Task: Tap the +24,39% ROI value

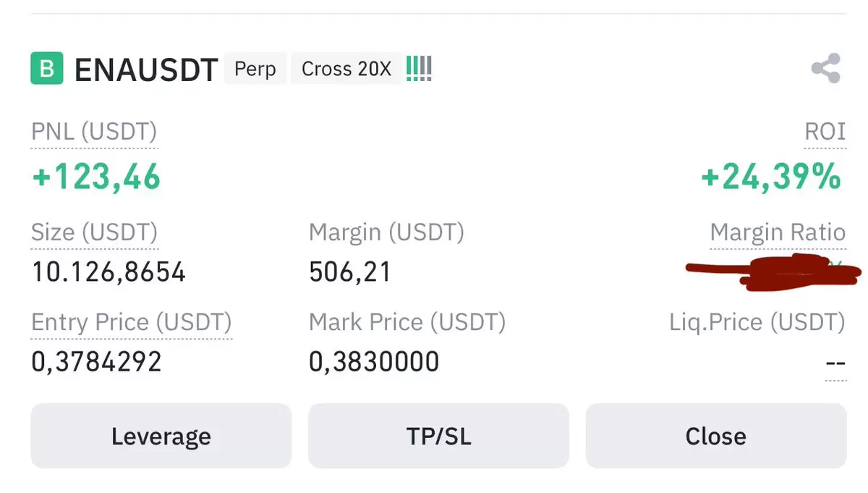Action: point(771,177)
